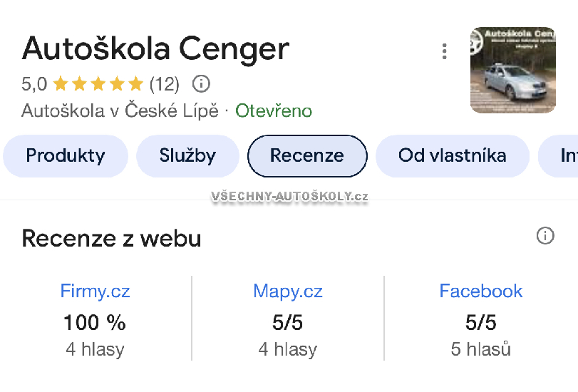Click the 100 % rating under Firmy.cz

click(x=95, y=323)
